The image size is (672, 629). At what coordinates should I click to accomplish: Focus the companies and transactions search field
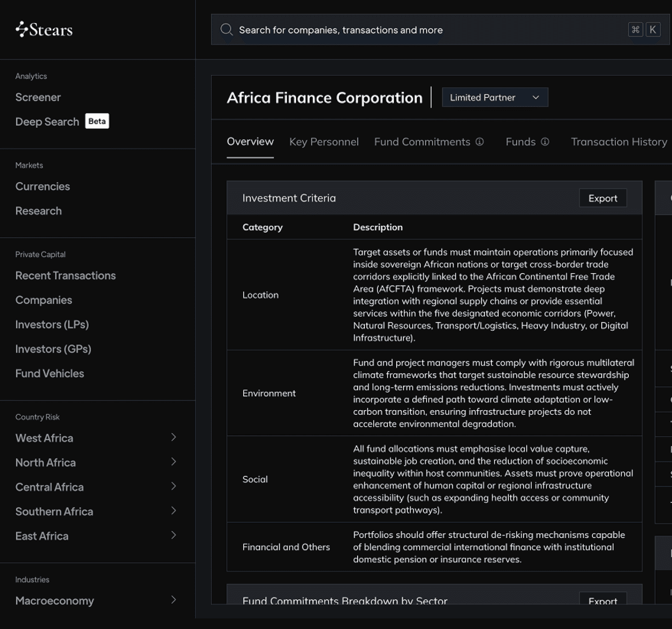[x=440, y=30]
